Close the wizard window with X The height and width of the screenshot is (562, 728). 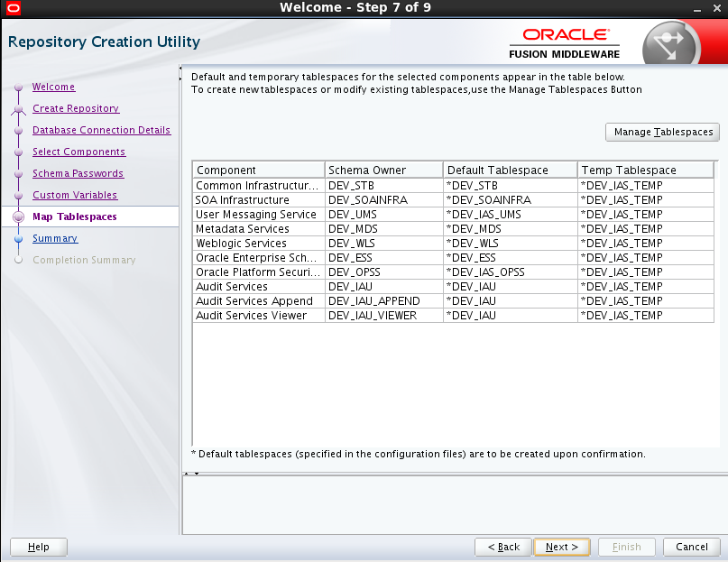716,8
